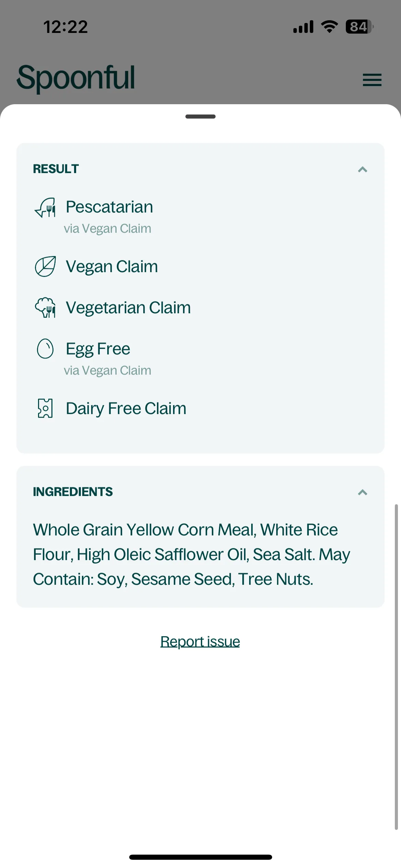This screenshot has height=868, width=401.
Task: Tap the battery indicator in the status bar
Action: coord(359,27)
